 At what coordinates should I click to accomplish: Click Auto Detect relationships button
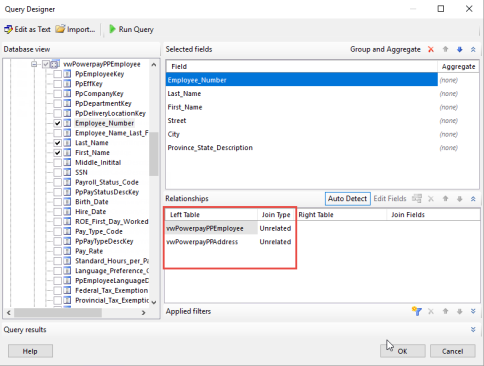click(347, 199)
